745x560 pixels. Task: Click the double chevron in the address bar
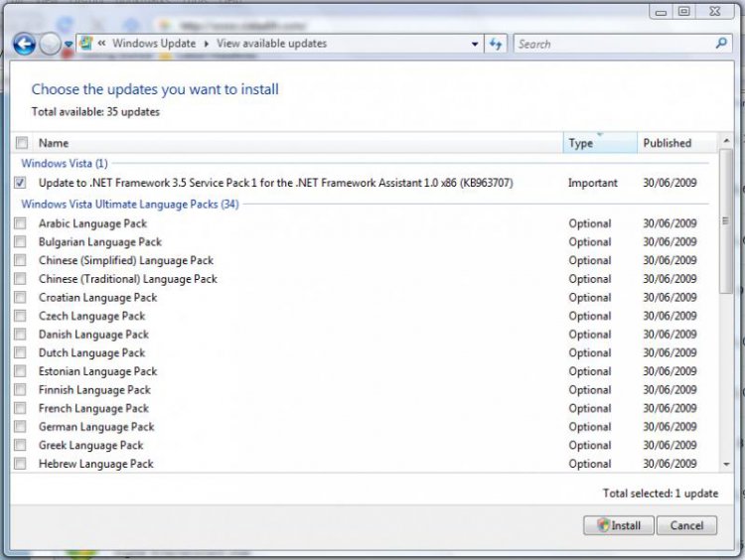pos(101,44)
